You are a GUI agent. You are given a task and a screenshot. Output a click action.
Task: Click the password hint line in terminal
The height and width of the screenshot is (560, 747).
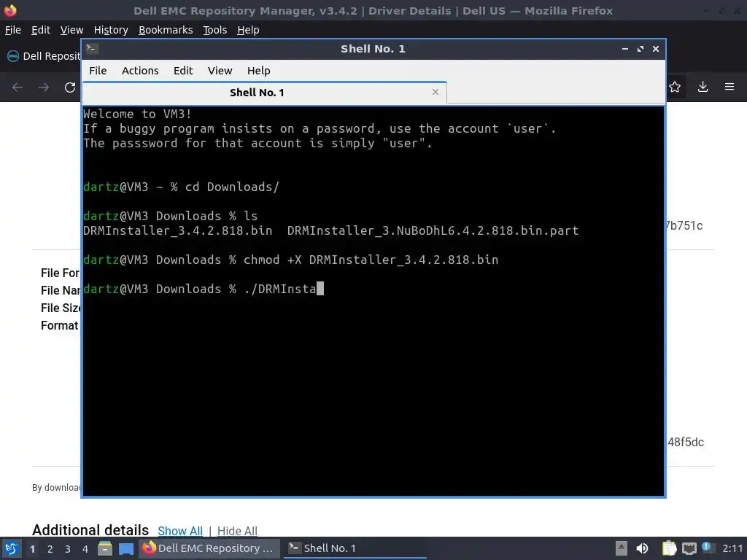258,144
